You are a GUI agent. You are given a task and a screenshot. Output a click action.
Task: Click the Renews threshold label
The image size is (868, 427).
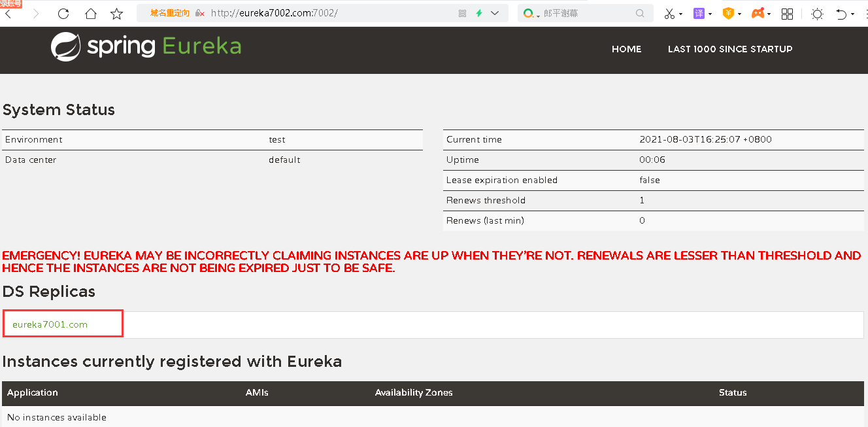tap(486, 200)
